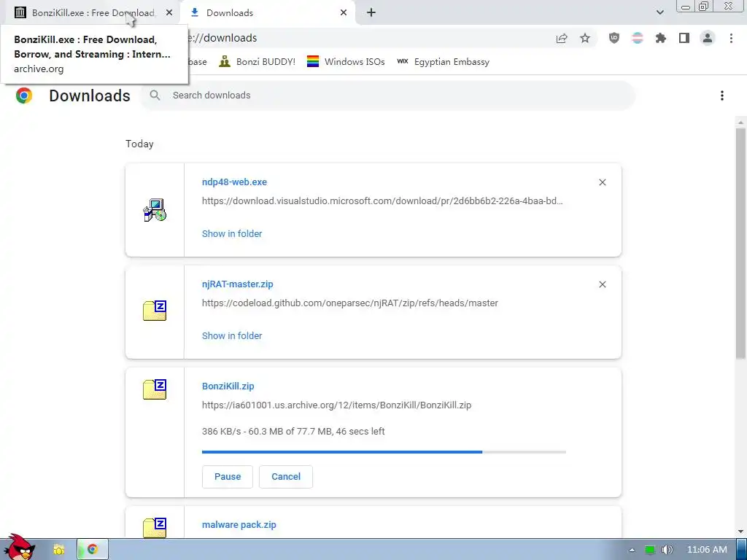Viewport: 747px width, 560px height.
Task: Click the green network tray icon
Action: (x=650, y=550)
